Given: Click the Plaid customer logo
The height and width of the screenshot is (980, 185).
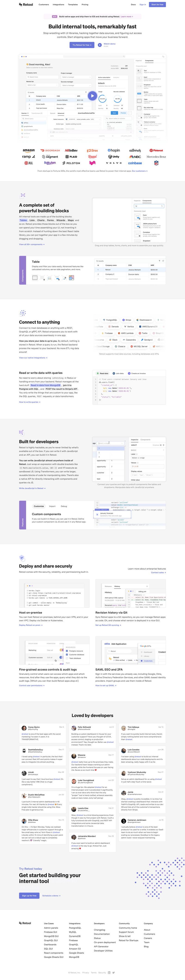Looking at the screenshot, I should click(x=71, y=157).
